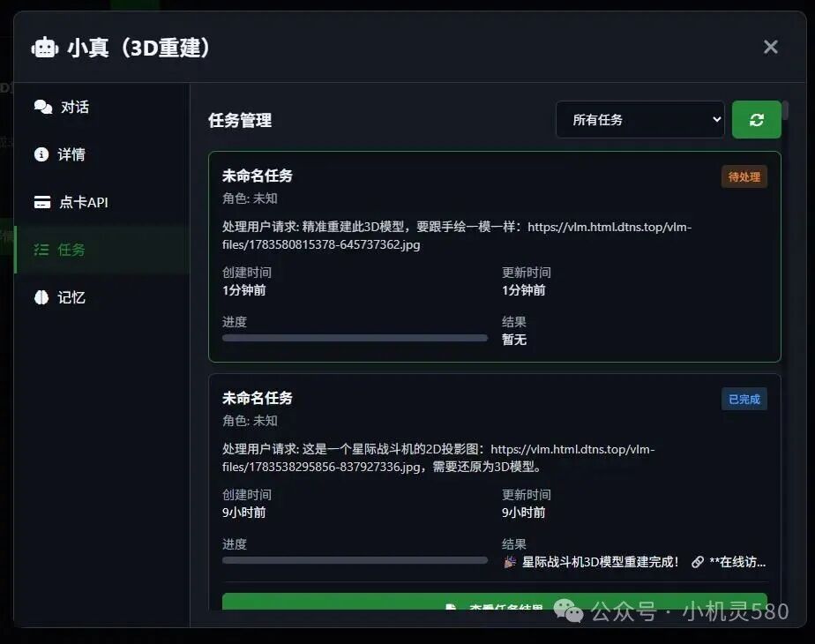The width and height of the screenshot is (815, 644).
Task: Click the link icon before 在线访
Action: 698,562
